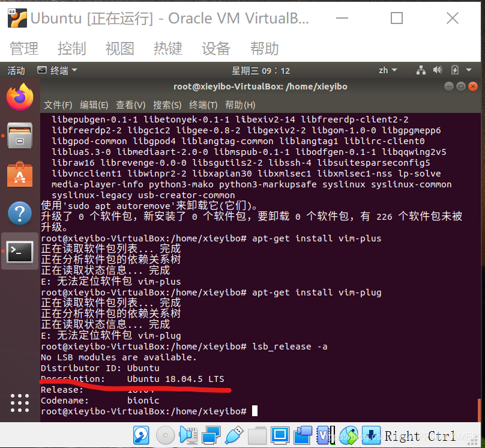Click the command apt-get install vim-plug
485x448 pixels.
[316, 292]
